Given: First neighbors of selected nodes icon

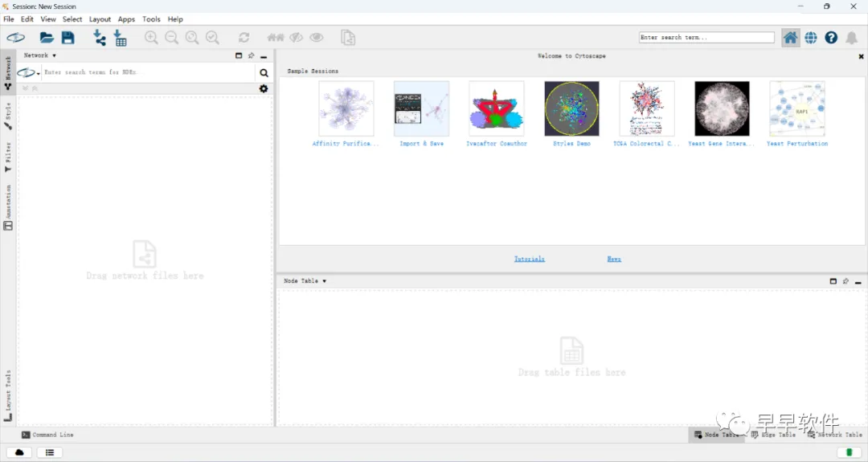Looking at the screenshot, I should [x=275, y=38].
